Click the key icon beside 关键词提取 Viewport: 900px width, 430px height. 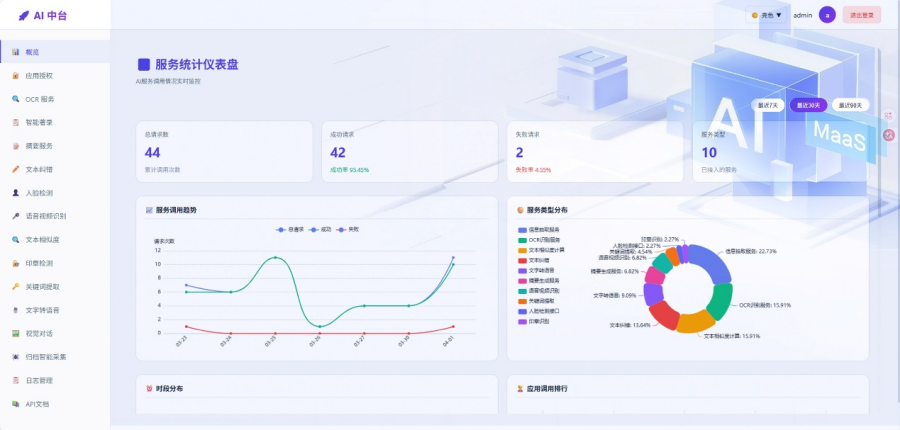tap(15, 286)
